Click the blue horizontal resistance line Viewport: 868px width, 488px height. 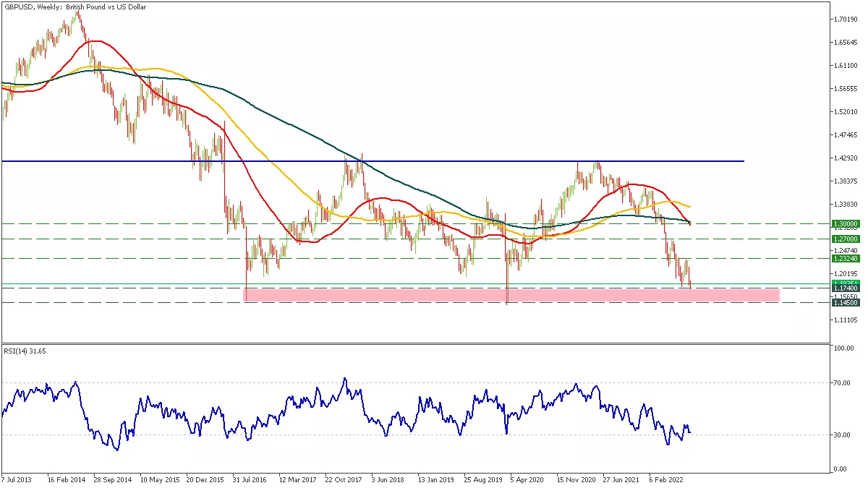(373, 161)
